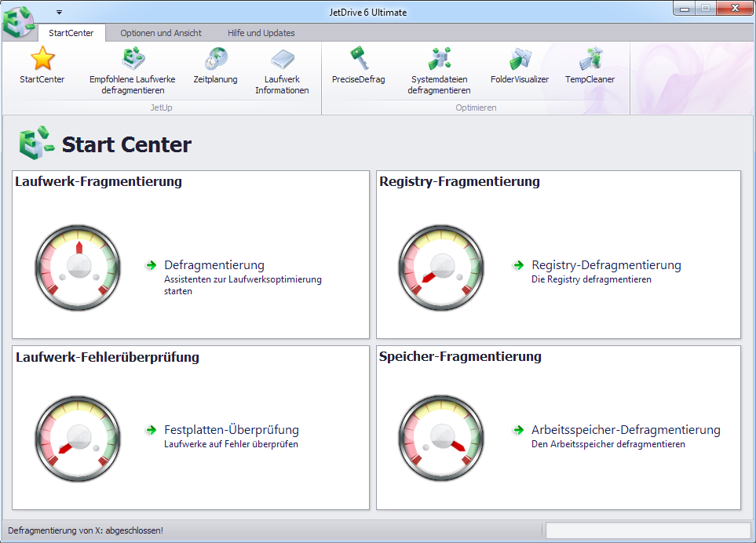Click 'Den Arbeitsspeicher defragmentieren' description
The height and width of the screenshot is (543, 756).
[608, 444]
